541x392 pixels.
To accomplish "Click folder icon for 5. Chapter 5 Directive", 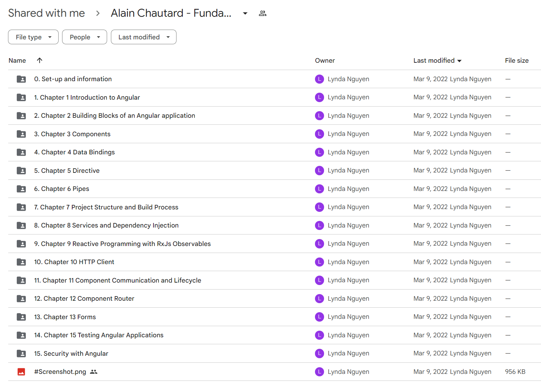I will [21, 171].
